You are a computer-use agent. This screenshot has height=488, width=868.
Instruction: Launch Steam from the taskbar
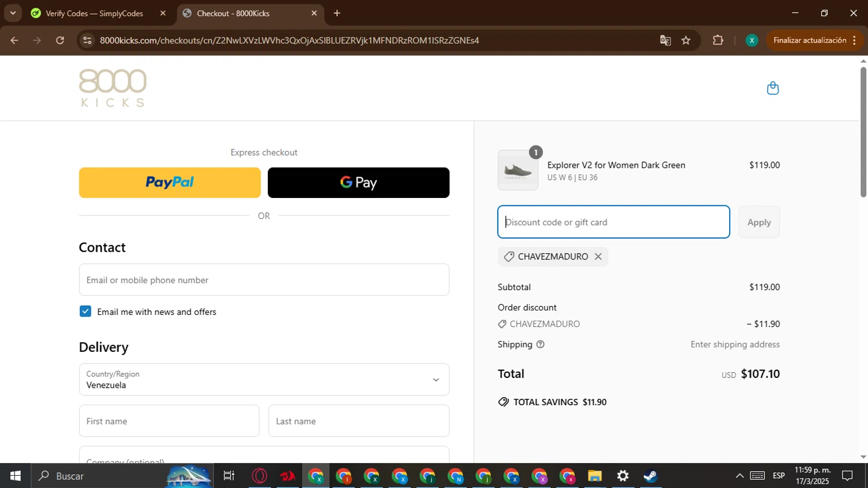pos(650,476)
